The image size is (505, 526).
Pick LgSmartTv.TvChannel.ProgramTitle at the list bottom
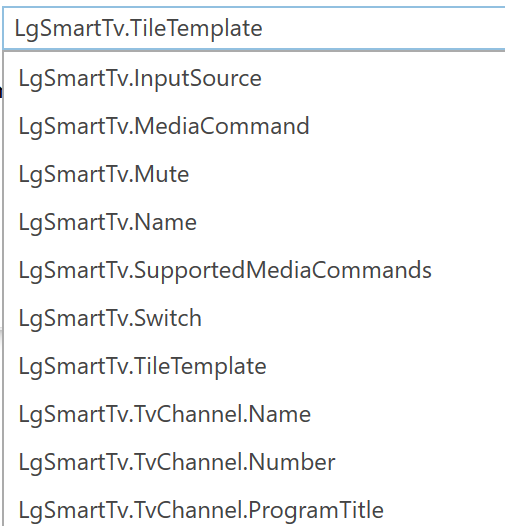tap(254, 506)
